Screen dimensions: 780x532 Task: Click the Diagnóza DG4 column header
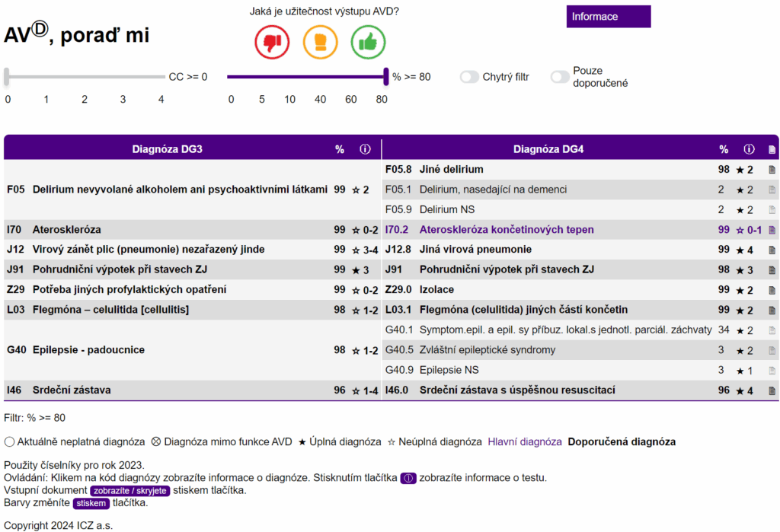coord(548,149)
